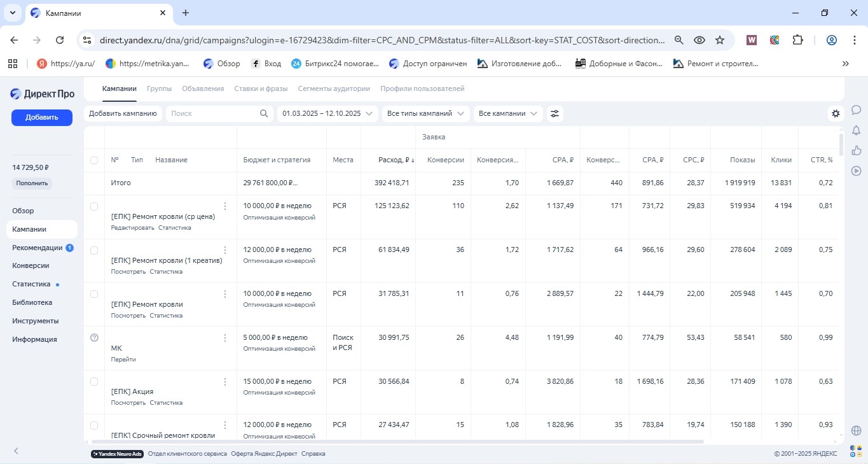Screen dimensions: 868x464
Task: Click the campaign Поиск search field
Action: coord(213,114)
